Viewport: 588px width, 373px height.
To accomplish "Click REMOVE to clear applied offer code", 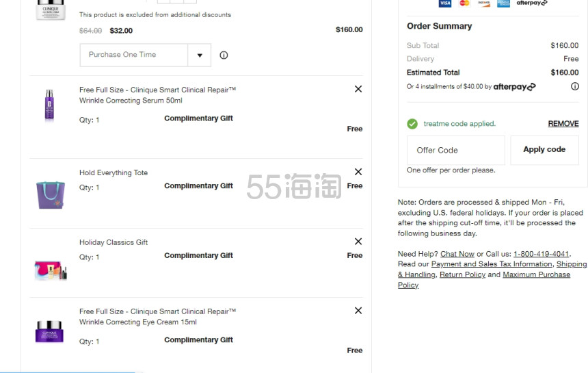I will pos(563,123).
